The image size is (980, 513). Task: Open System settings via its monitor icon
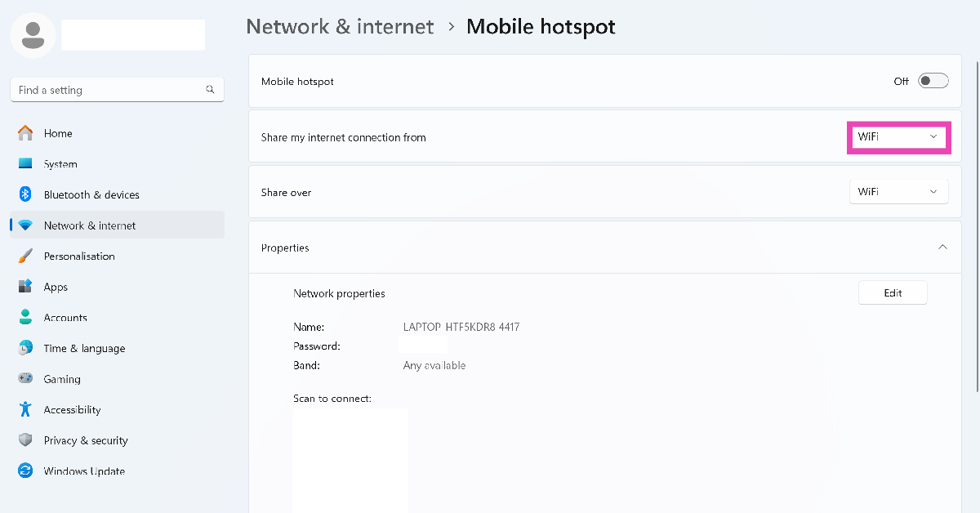(x=25, y=164)
